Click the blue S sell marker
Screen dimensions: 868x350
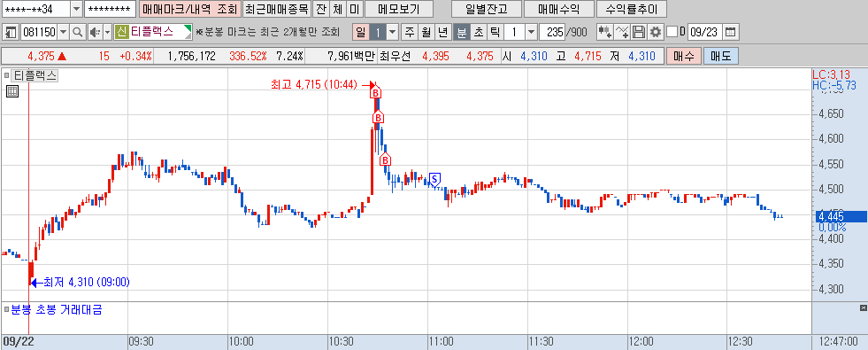434,179
